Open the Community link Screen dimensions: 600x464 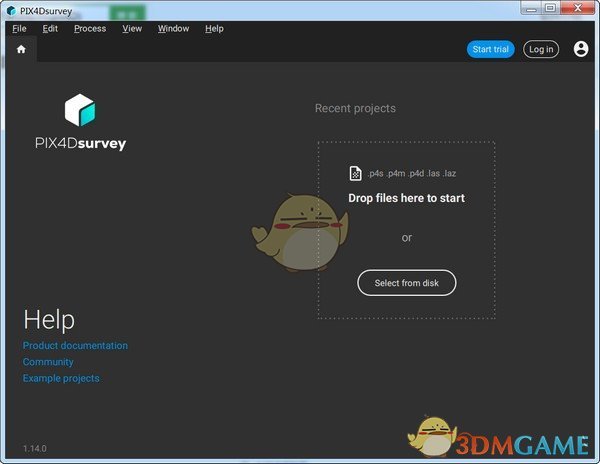[x=48, y=362]
